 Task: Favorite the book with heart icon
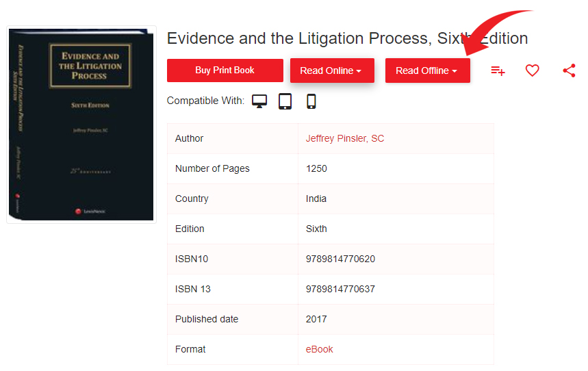(532, 71)
